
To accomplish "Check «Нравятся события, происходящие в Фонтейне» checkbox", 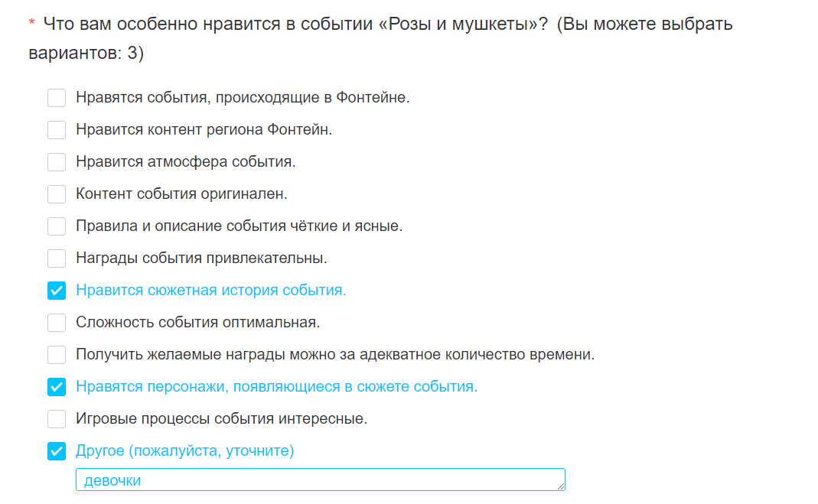I will click(x=57, y=98).
